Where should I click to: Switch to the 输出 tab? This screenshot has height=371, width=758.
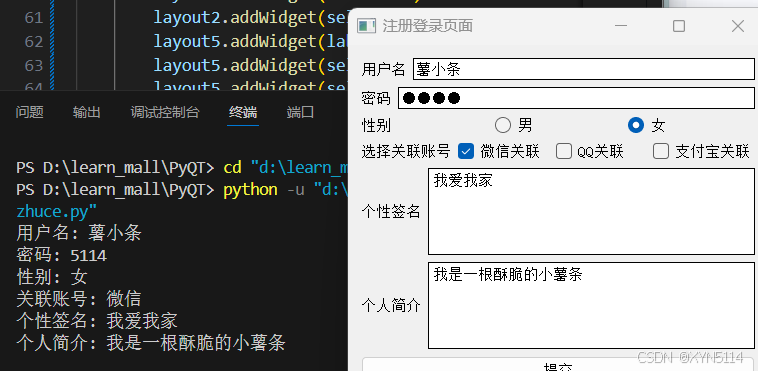[x=87, y=112]
